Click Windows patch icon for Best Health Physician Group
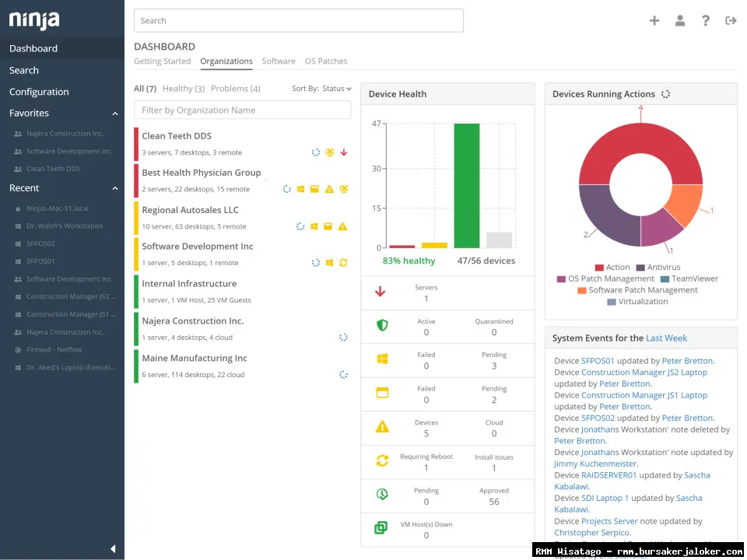Viewport: 747px width, 560px height. coord(300,189)
